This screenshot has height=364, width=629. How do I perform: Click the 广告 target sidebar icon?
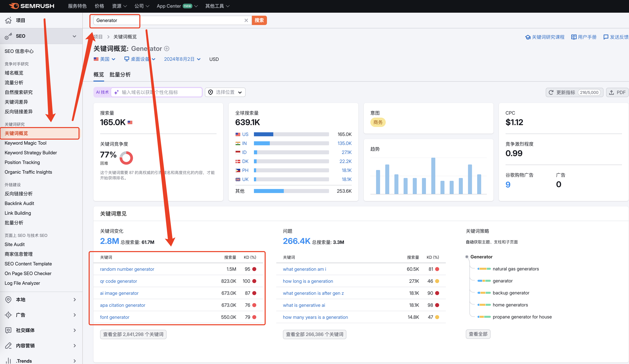[8, 315]
